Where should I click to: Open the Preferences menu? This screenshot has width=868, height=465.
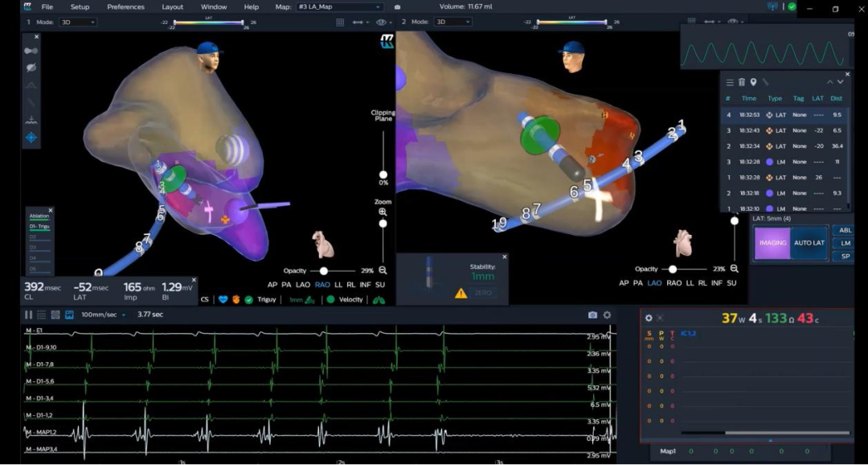click(125, 7)
